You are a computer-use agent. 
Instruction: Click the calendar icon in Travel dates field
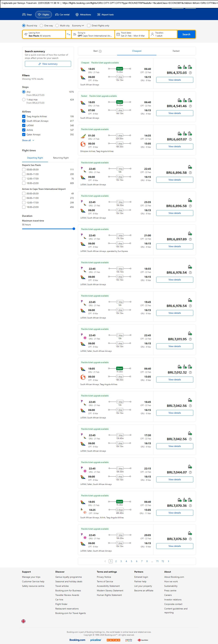118,34
